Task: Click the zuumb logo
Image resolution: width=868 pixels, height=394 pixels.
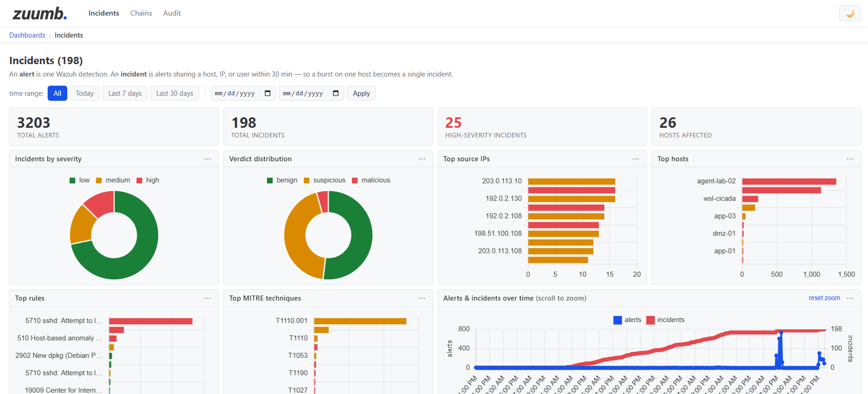Action: 40,13
